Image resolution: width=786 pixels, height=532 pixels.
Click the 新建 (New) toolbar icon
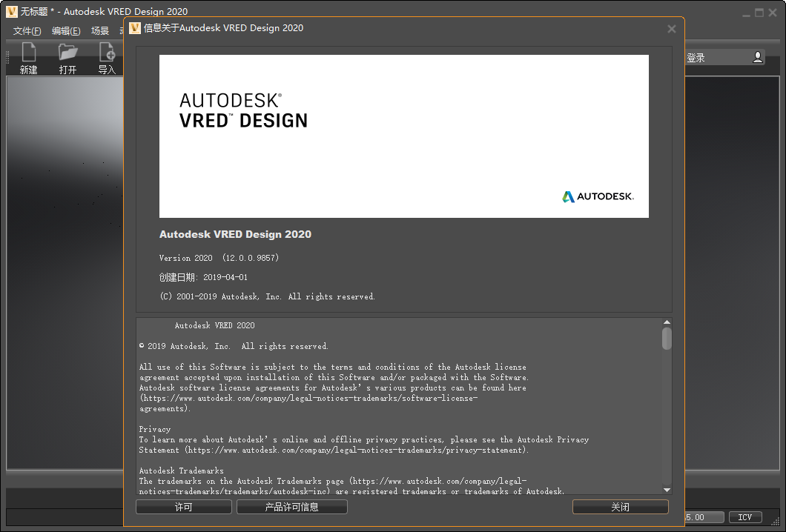point(29,52)
